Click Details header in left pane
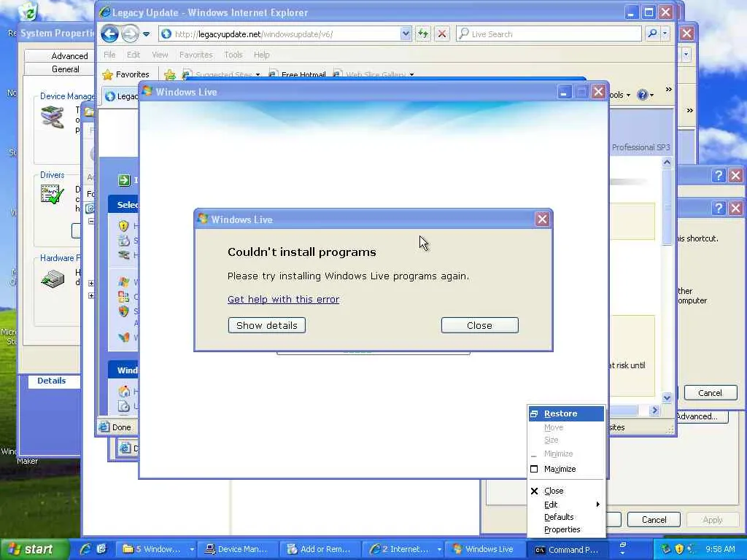The image size is (747, 560). 52,381
